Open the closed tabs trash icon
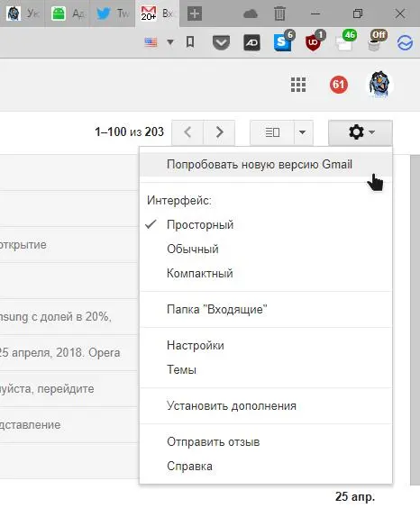Screen dimensions: 420x508 (x=279, y=14)
